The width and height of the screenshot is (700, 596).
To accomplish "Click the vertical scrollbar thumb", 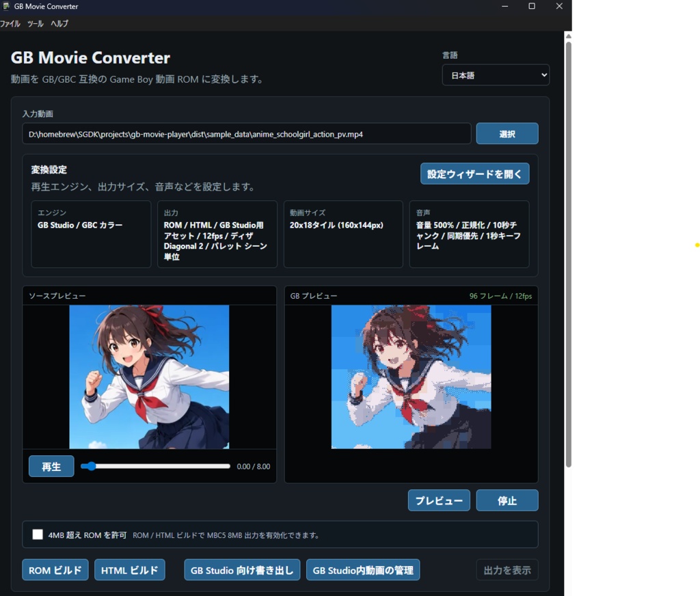I will 568,254.
